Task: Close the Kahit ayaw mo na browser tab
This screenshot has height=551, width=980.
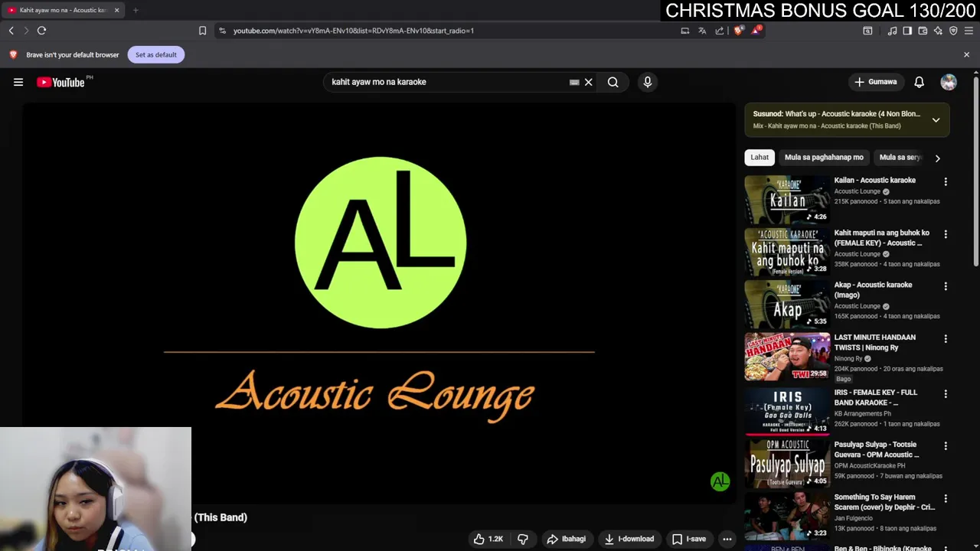Action: [x=116, y=10]
